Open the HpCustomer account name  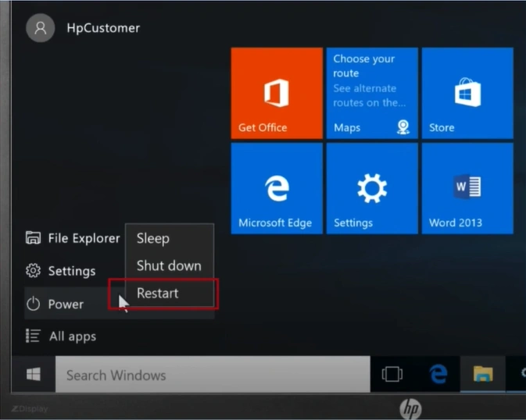tap(103, 28)
